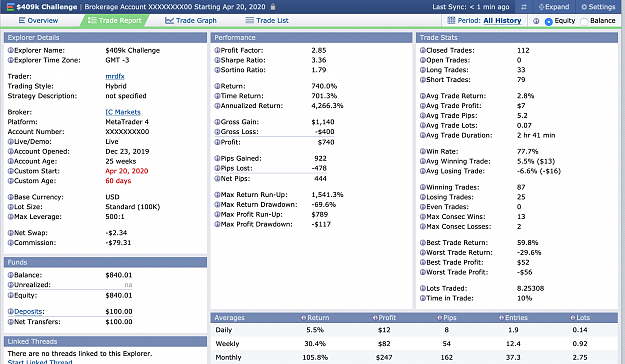
Task: Click info icon beside Base Currency
Action: point(11,197)
